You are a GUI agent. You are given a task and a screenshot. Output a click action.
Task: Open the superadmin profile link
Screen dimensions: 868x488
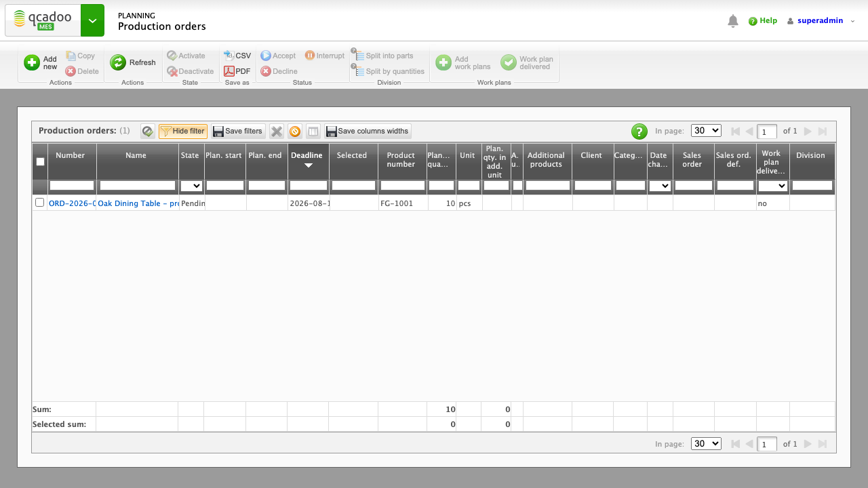coord(820,21)
